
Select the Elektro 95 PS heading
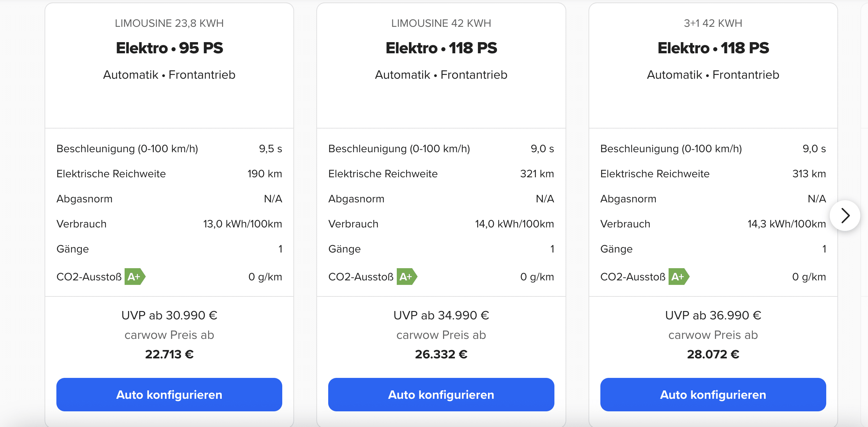(x=169, y=48)
